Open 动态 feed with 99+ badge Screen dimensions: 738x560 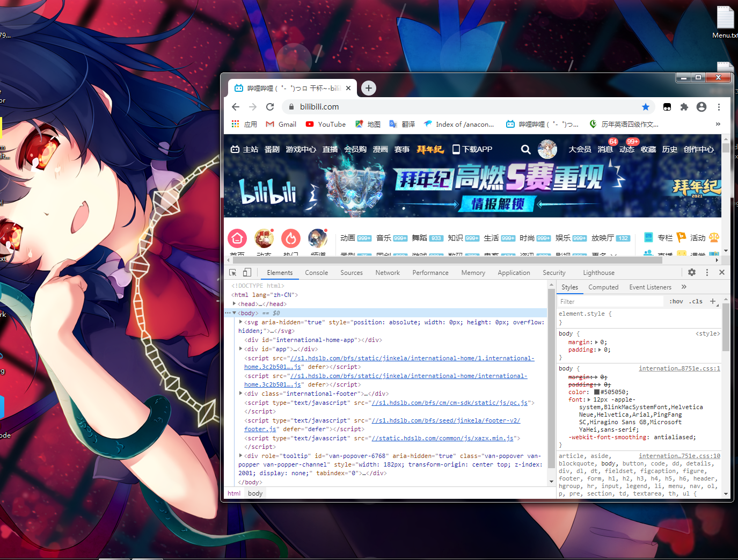pyautogui.click(x=627, y=149)
